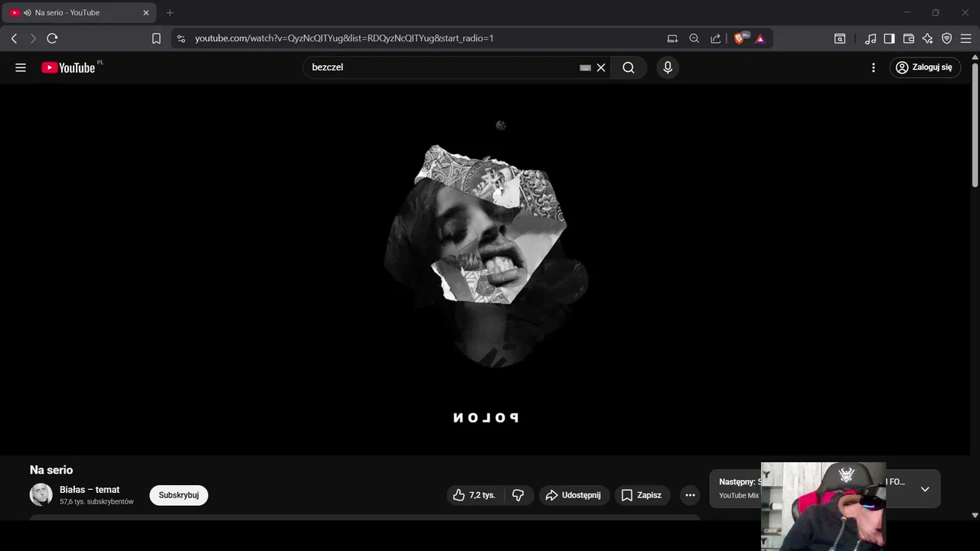Select the Na serio - YouTube tab

pyautogui.click(x=79, y=13)
